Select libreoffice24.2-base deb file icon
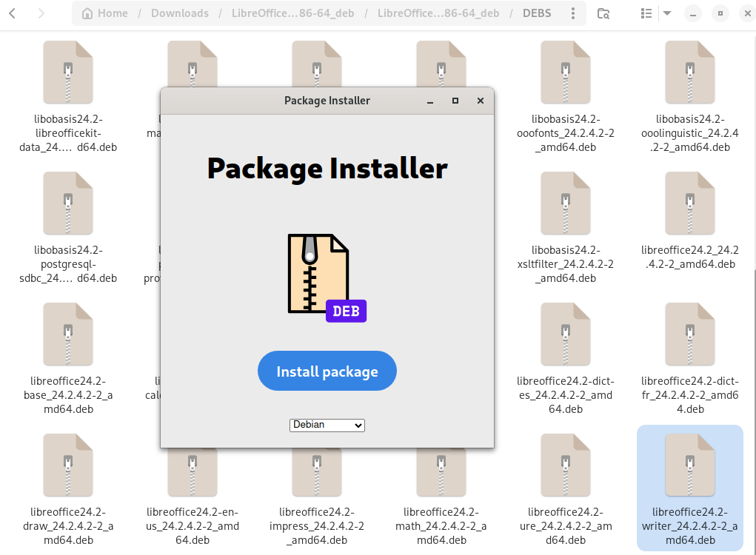The width and height of the screenshot is (756, 555). (68, 334)
